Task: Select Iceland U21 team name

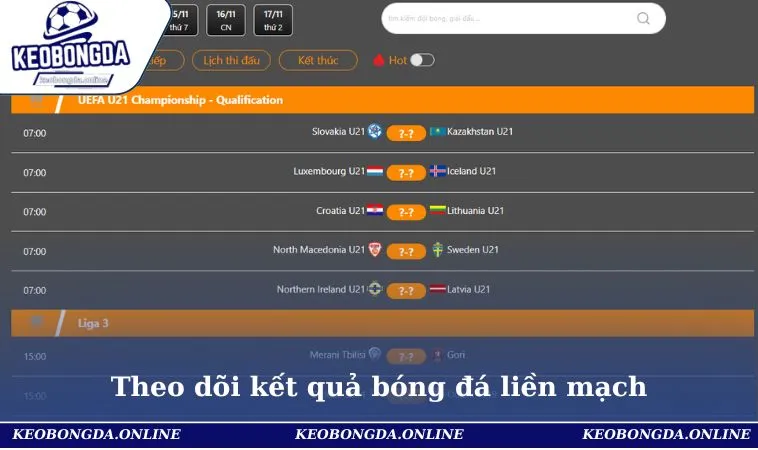Action: click(471, 171)
